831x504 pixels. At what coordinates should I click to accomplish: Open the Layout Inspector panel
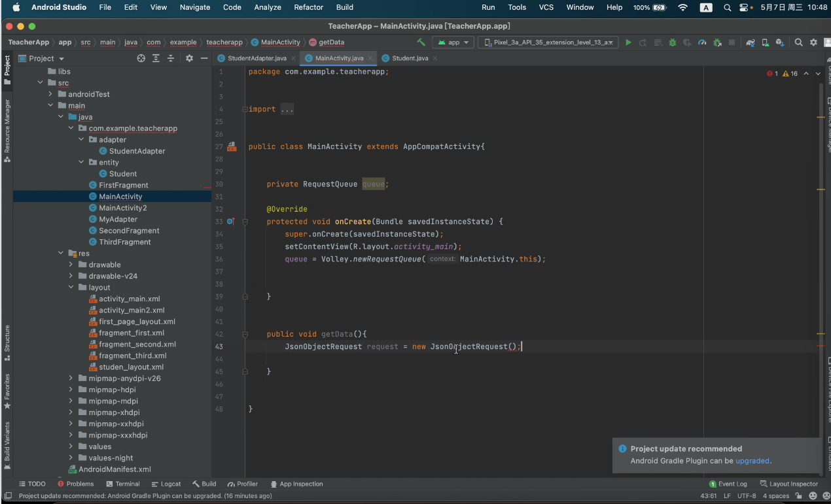(789, 484)
